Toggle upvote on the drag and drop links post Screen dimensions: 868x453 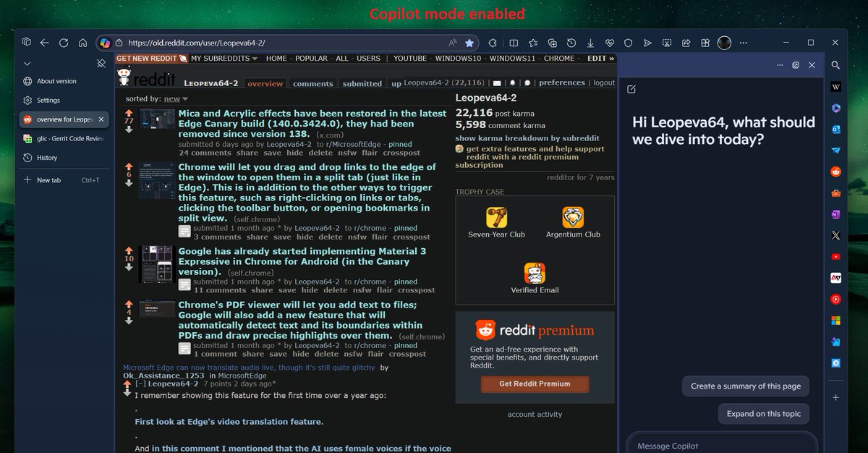tap(129, 166)
